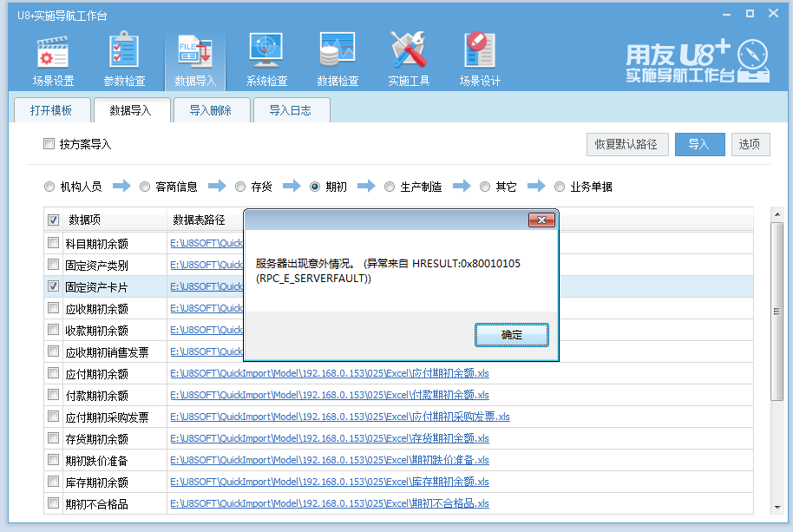The width and height of the screenshot is (793, 532).
Task: Close the U8+ 实施导航工作台 window
Action: 773,14
